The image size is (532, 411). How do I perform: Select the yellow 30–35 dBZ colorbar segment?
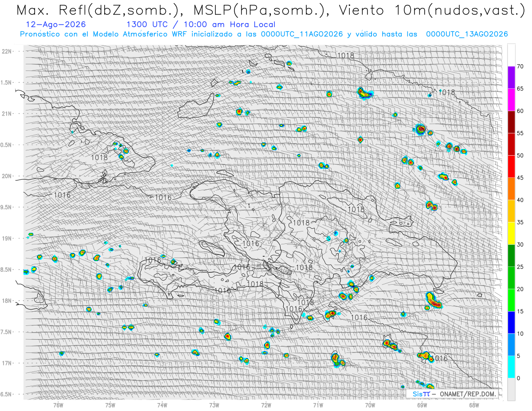(511, 233)
